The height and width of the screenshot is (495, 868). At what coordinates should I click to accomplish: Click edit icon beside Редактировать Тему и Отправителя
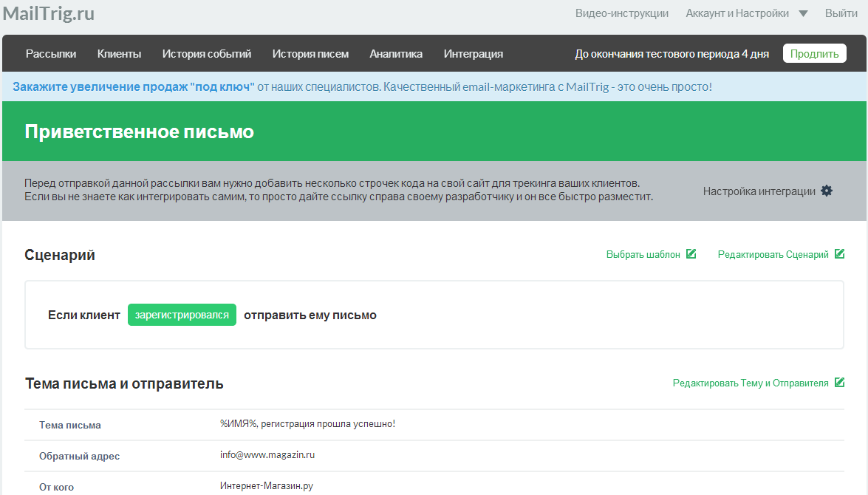tap(839, 383)
